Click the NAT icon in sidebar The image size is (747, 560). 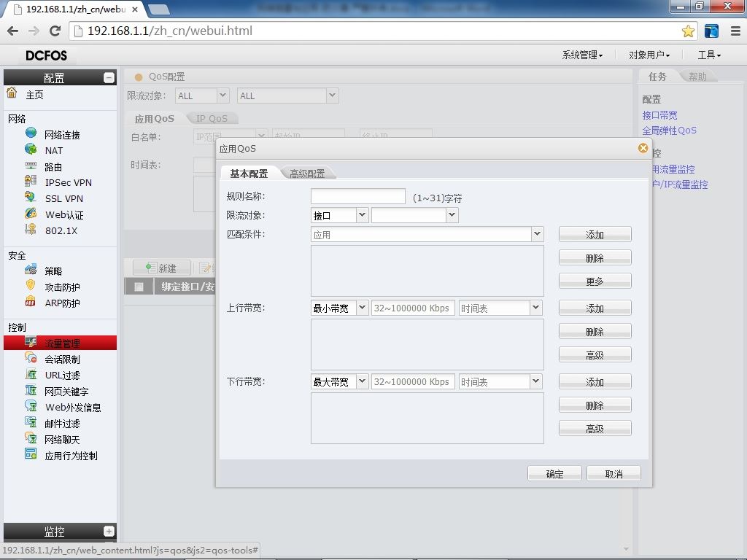[31, 149]
